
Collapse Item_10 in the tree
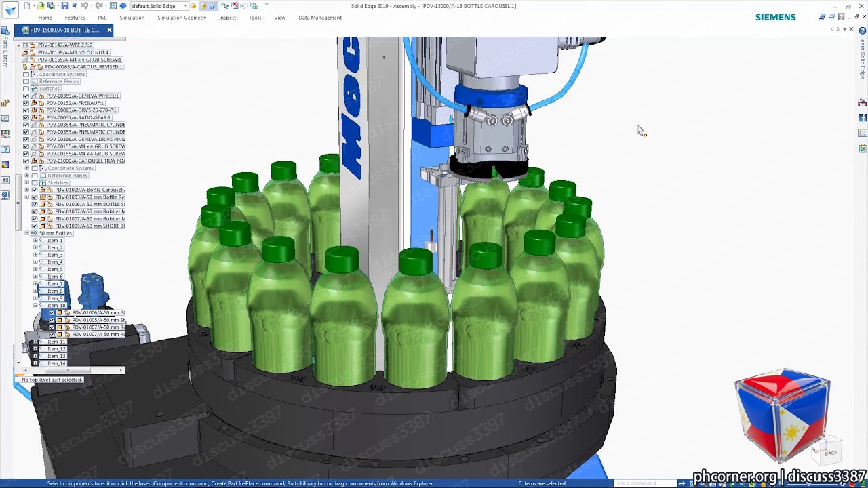click(x=35, y=306)
